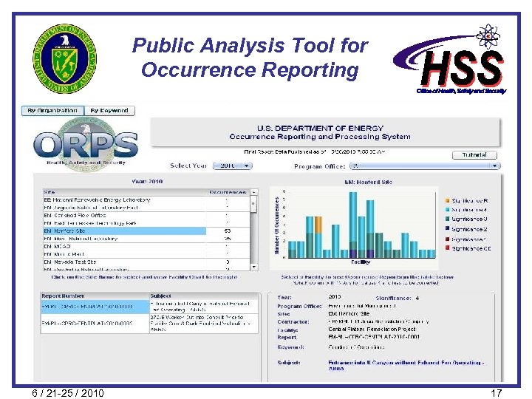Screen dimensions: 532x399
Task: Click the Significance OE red legend swatch
Action: click(x=448, y=248)
